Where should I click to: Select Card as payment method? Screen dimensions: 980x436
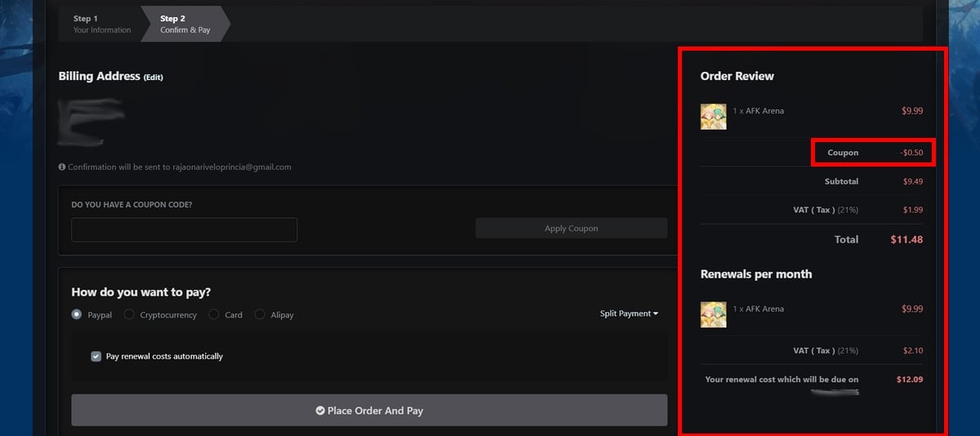tap(214, 314)
